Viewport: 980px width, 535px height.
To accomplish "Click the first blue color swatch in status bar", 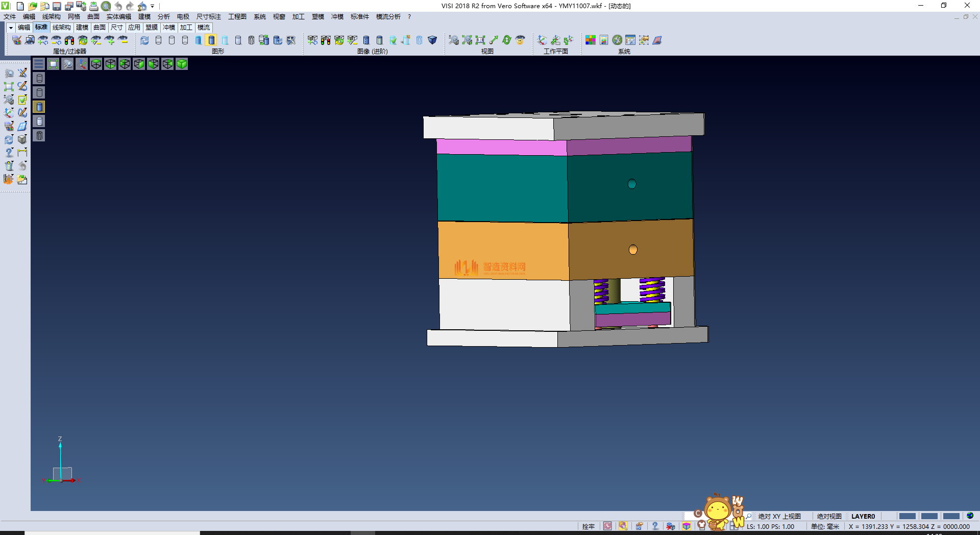I will pos(907,516).
